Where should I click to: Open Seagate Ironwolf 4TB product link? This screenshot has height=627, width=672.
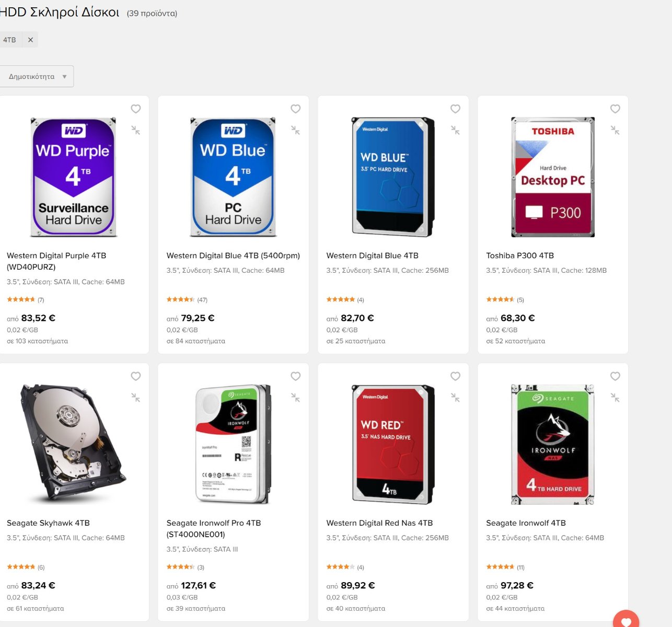(x=526, y=523)
